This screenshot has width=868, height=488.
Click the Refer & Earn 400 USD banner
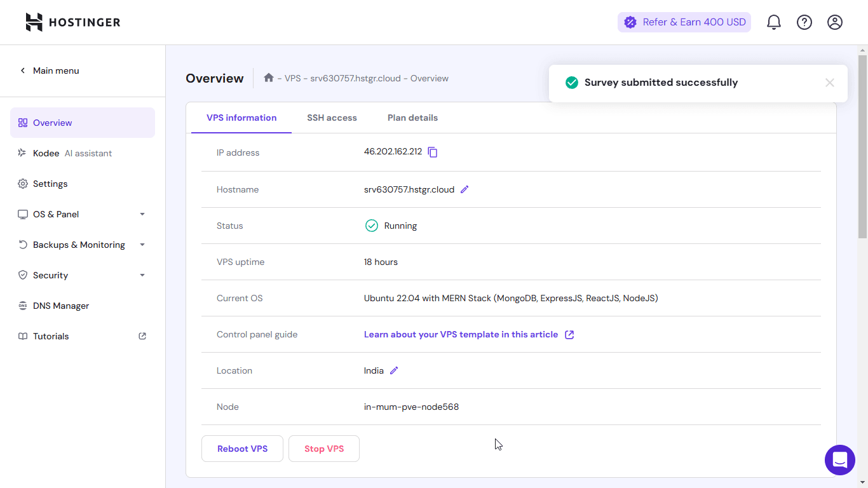(684, 22)
